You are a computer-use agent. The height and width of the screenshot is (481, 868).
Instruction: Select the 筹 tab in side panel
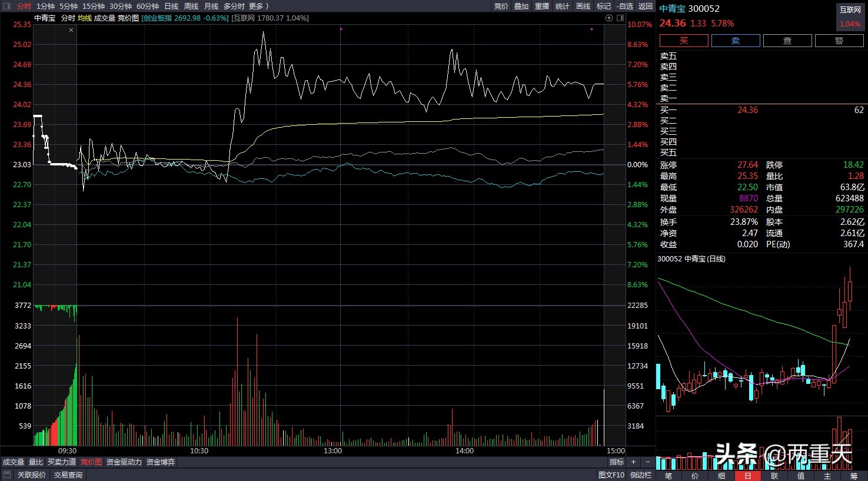click(x=854, y=476)
